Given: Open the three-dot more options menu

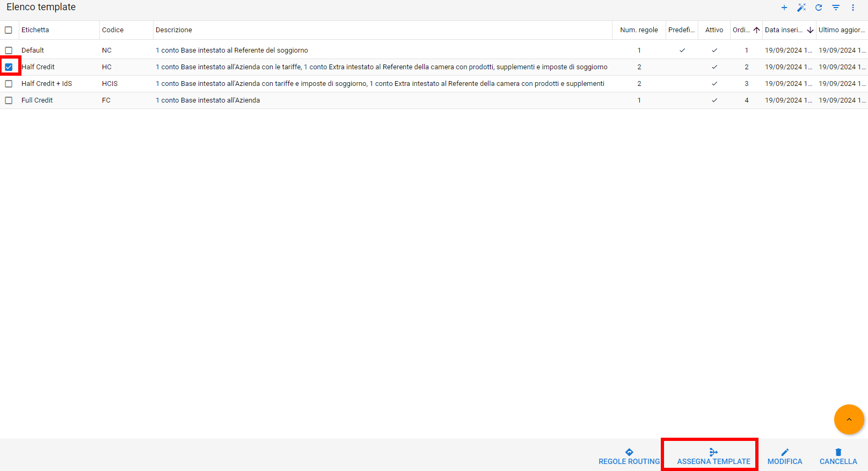Looking at the screenshot, I should coord(853,8).
